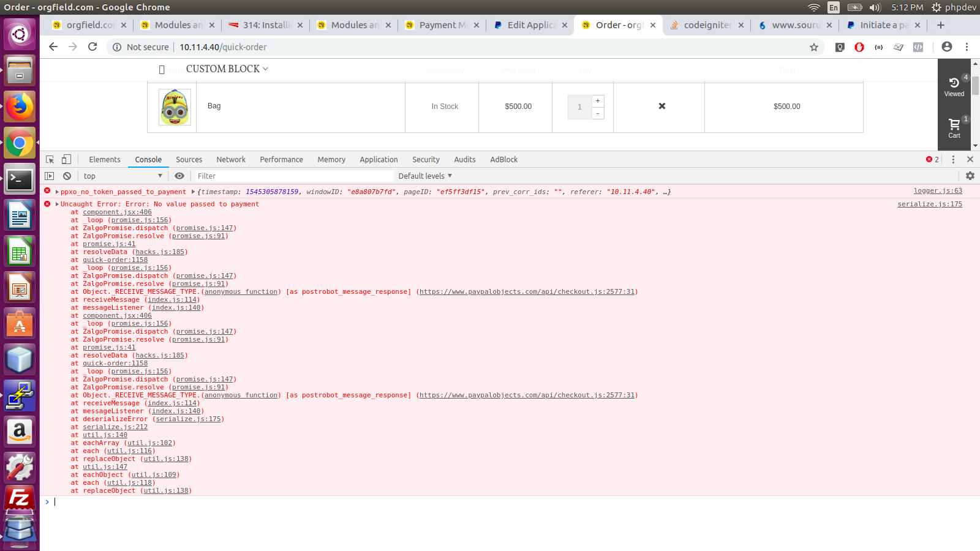Open DevTools console settings gear
The image size is (980, 551).
(x=970, y=176)
